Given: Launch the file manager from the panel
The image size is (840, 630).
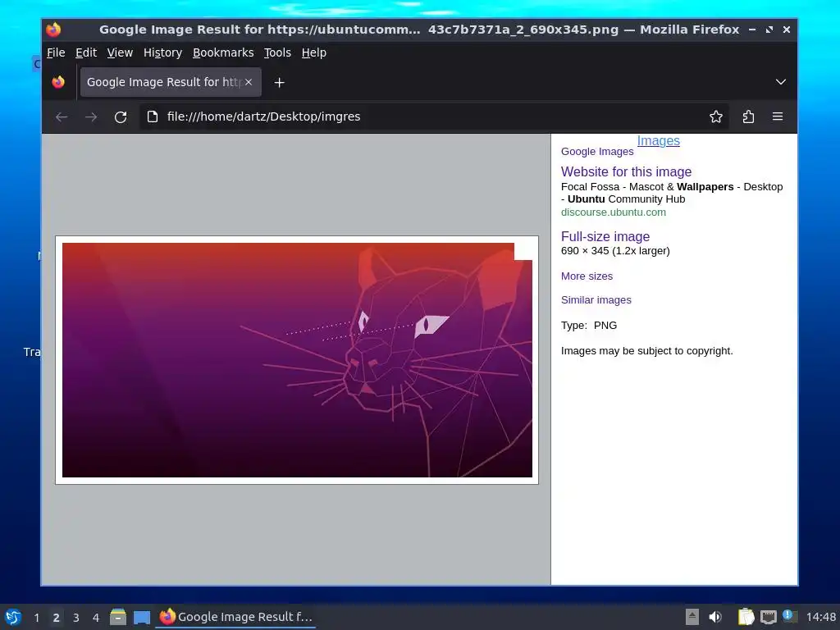Looking at the screenshot, I should (x=118, y=617).
